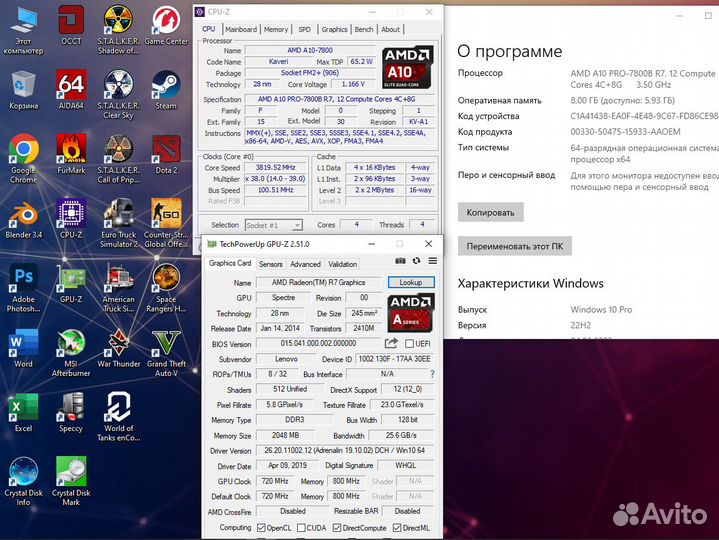The image size is (719, 540).
Task: Open GPU-Z hamburger menu
Action: pyautogui.click(x=432, y=261)
